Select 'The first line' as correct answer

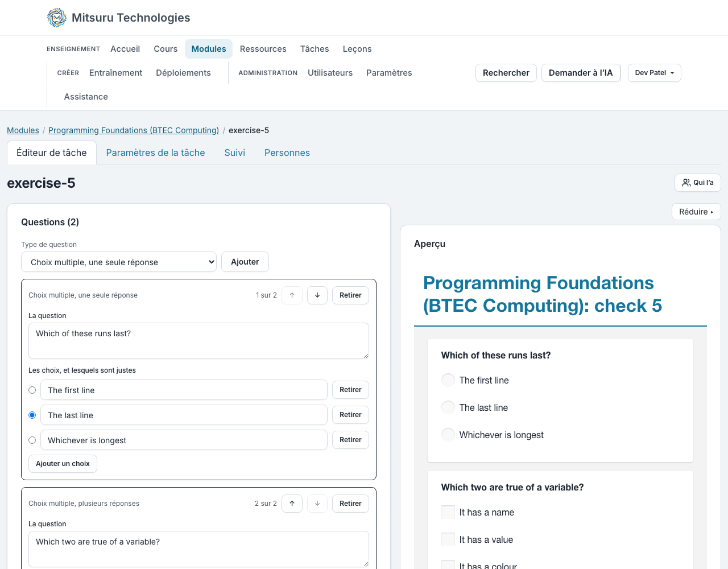pos(32,390)
